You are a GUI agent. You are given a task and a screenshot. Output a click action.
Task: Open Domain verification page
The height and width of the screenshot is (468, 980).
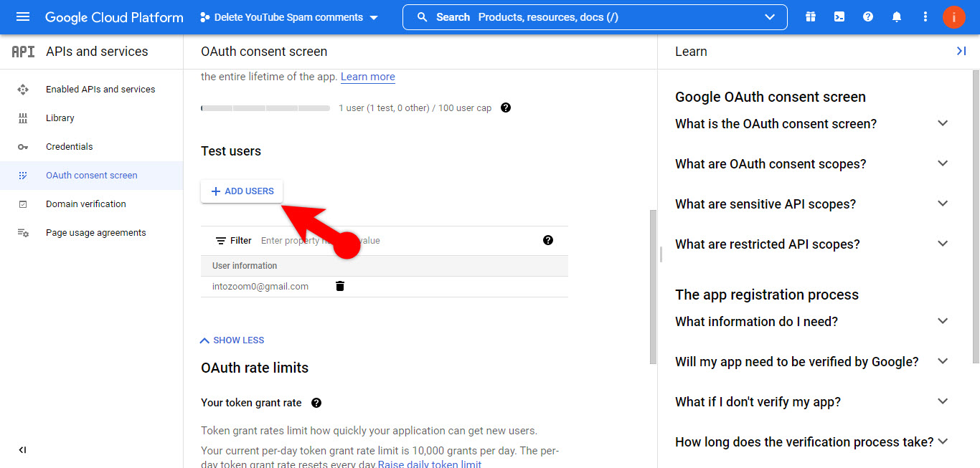(x=86, y=204)
